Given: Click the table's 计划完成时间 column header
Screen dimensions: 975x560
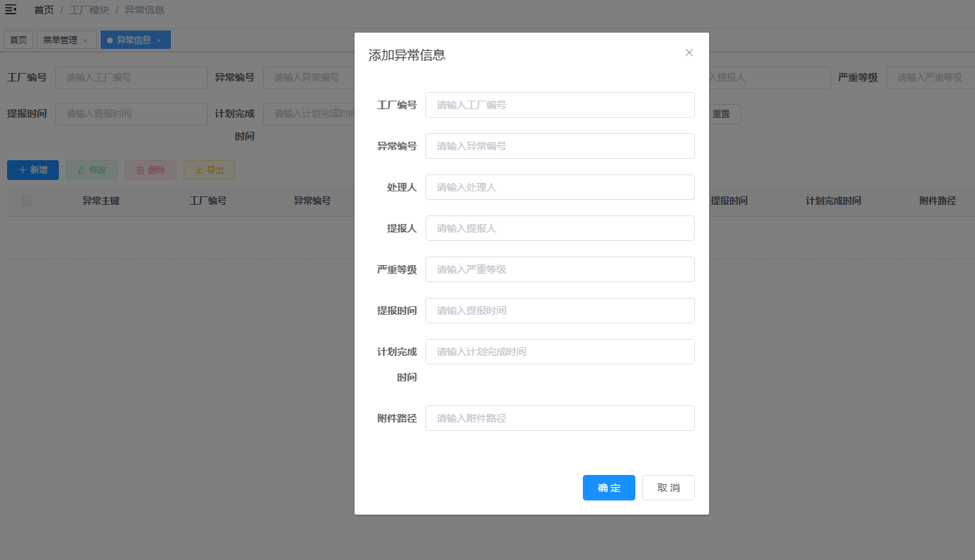Looking at the screenshot, I should [x=834, y=201].
